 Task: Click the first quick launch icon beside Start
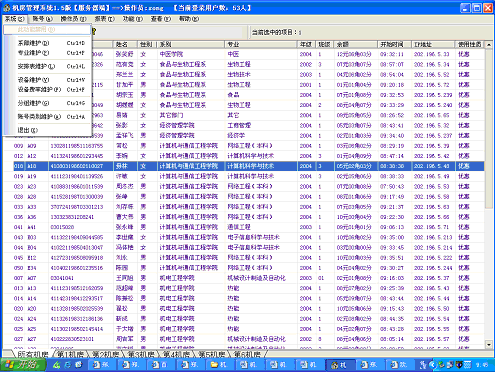57,365
